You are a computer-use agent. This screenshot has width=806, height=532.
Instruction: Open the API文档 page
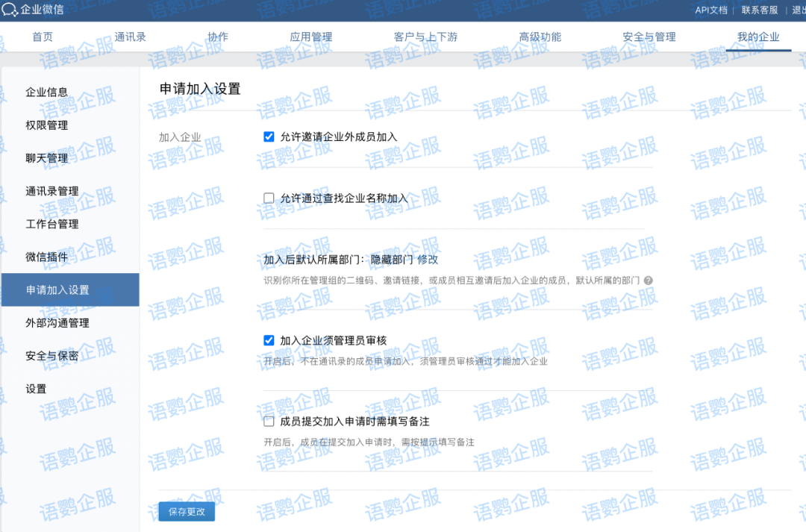710,10
